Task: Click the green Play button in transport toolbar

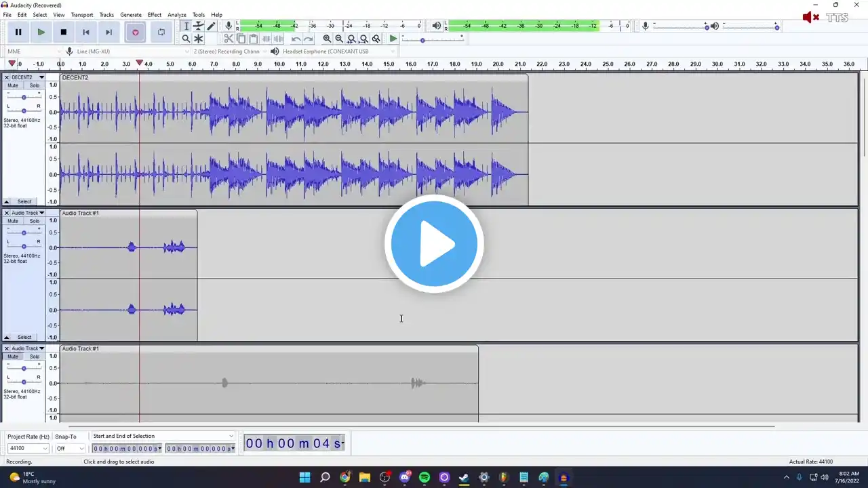Action: point(41,32)
